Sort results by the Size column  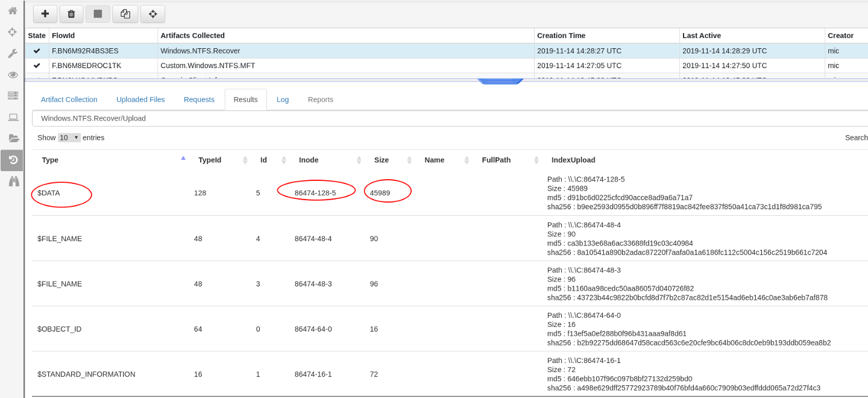[x=381, y=160]
